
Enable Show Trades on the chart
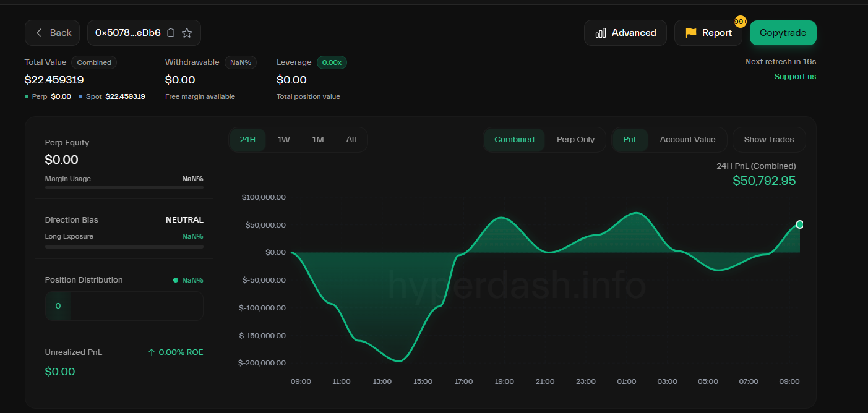point(769,140)
